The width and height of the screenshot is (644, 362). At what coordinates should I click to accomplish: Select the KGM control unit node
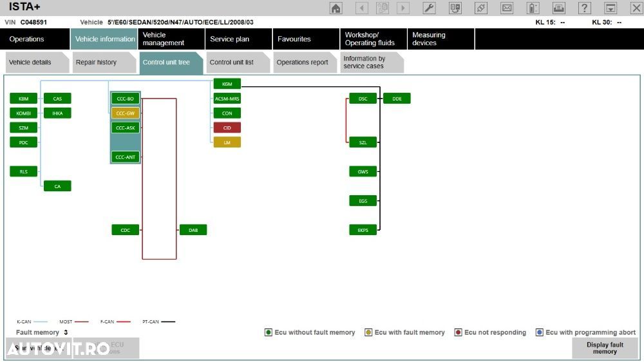tap(227, 84)
